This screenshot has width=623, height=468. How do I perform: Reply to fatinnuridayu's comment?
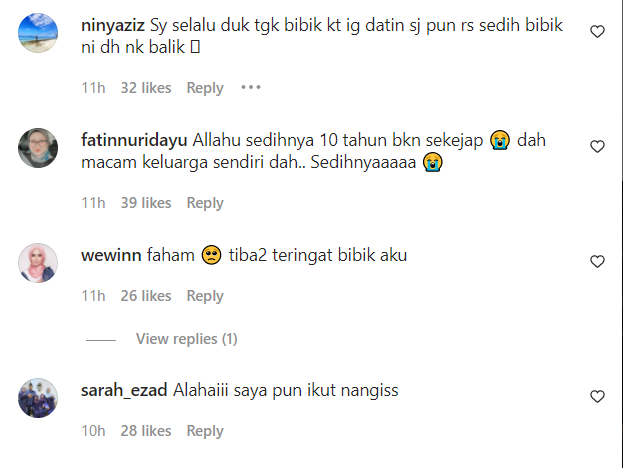[205, 203]
